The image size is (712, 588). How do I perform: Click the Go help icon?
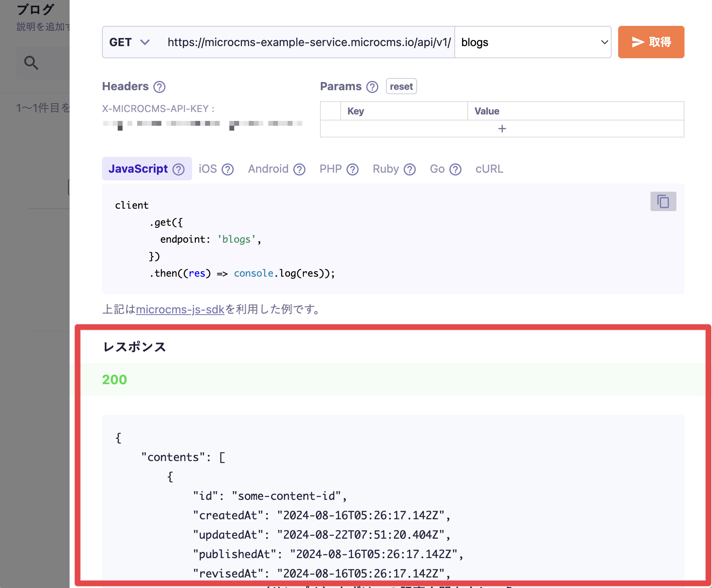click(x=456, y=169)
